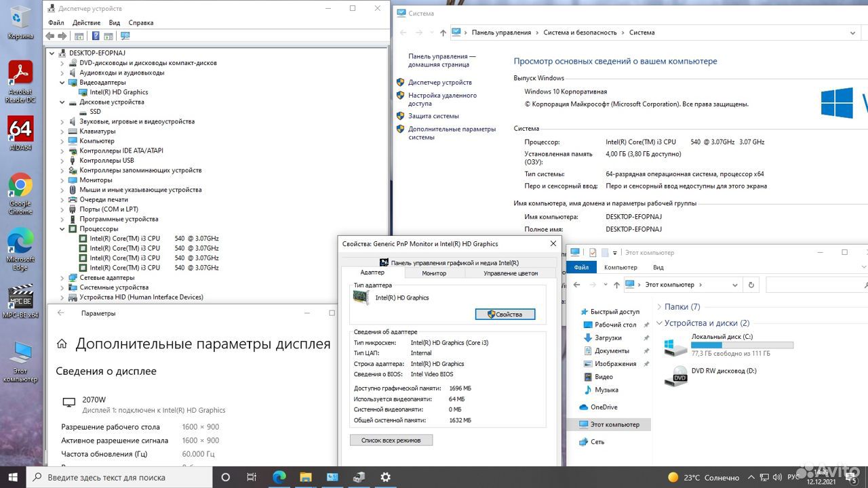This screenshot has width=868, height=488.
Task: Click refresh icon in Explorer address bar
Action: click(x=751, y=285)
